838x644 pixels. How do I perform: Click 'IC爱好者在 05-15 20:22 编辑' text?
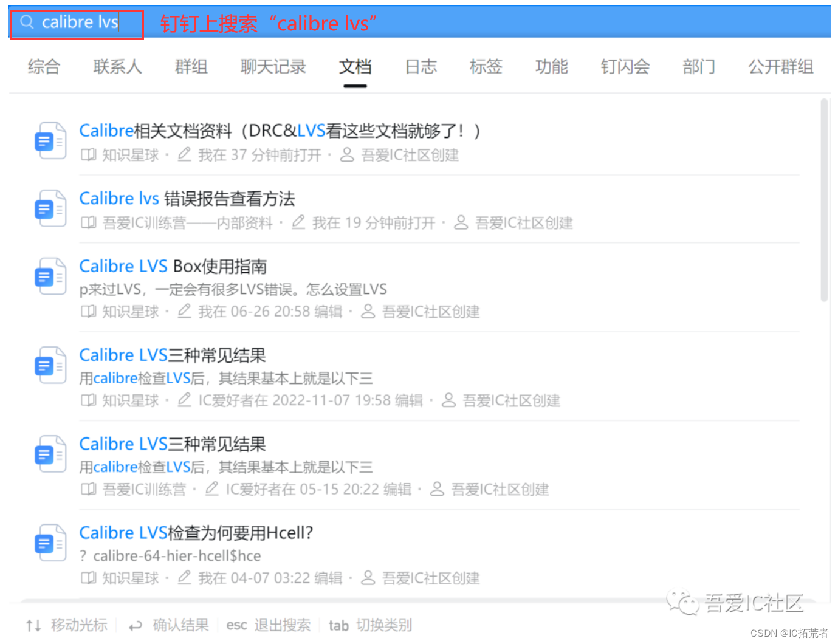pos(318,489)
